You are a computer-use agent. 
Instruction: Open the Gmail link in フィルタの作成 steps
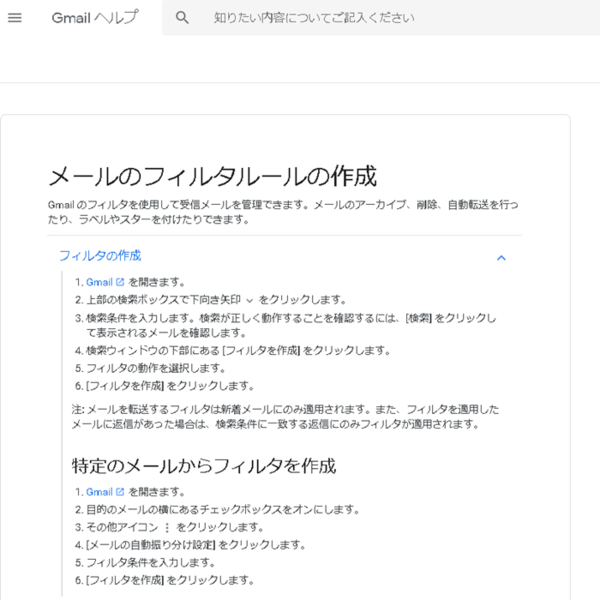99,282
